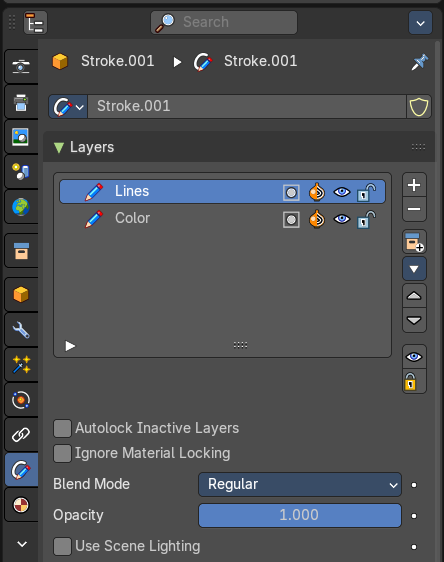Toggle the pin icon in the header
444x562 pixels.
420,62
